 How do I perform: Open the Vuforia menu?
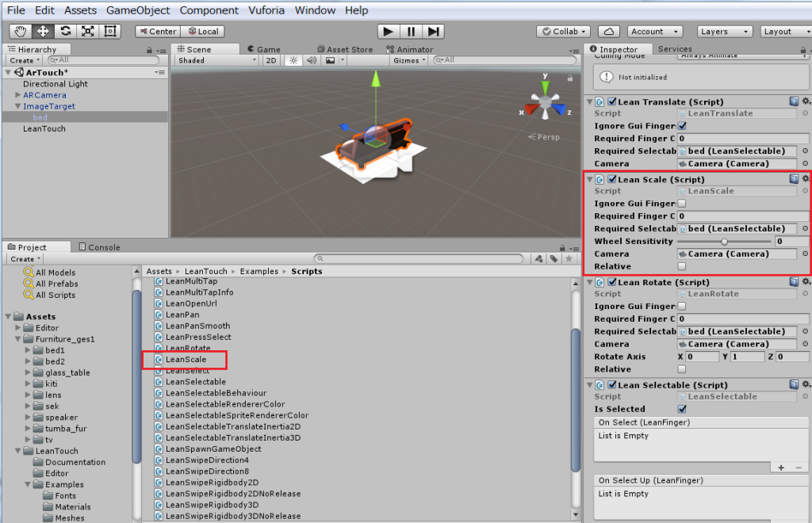(266, 10)
